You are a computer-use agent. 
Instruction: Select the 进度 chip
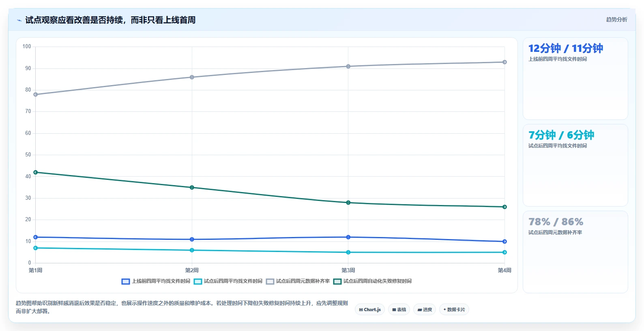(425, 310)
